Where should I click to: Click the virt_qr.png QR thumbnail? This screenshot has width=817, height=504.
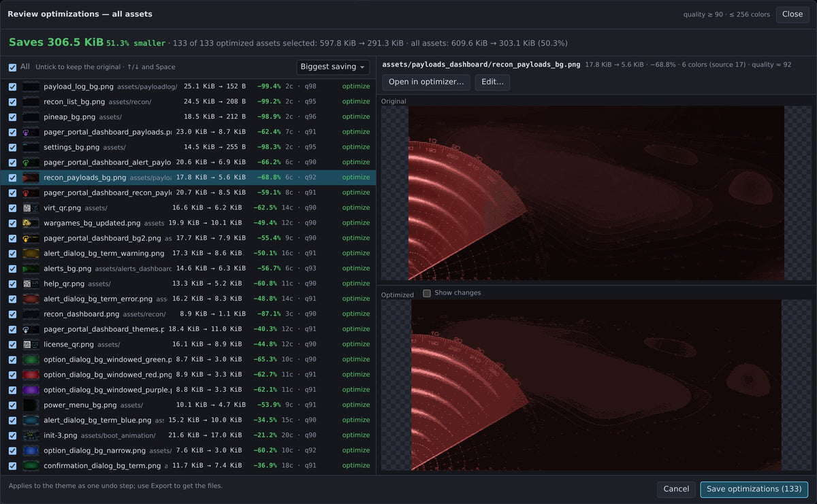click(x=31, y=207)
